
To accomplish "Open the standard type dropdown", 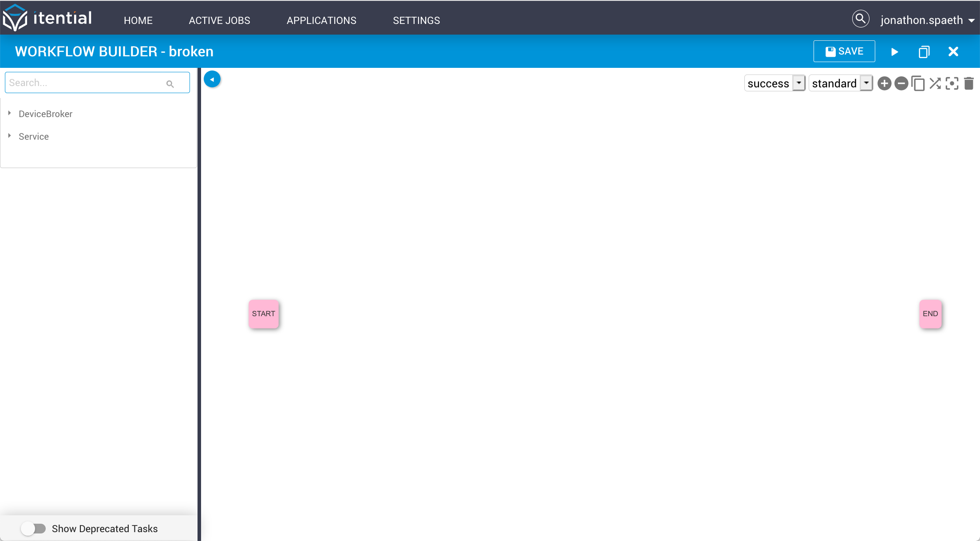I will pyautogui.click(x=841, y=83).
